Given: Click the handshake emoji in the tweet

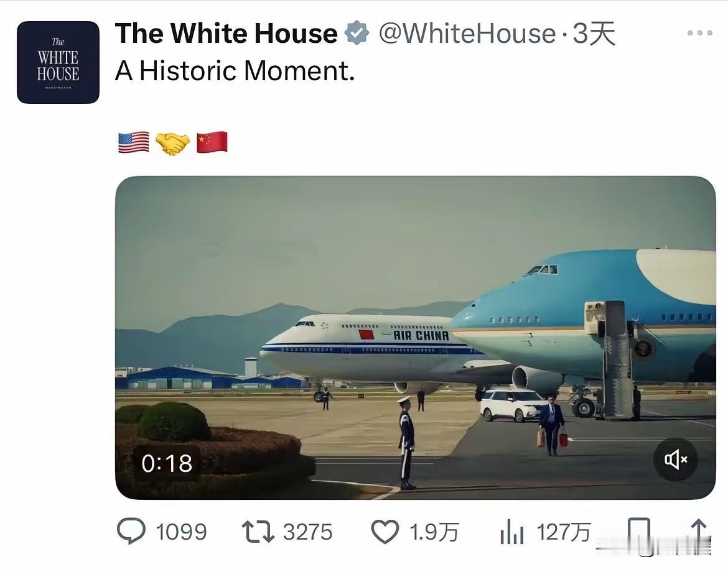Looking at the screenshot, I should tap(172, 142).
